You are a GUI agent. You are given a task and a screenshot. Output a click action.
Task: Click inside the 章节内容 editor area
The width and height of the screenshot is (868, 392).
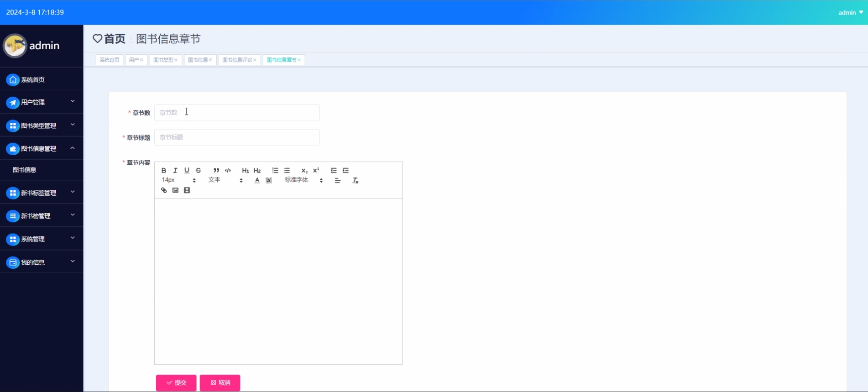[278, 281]
